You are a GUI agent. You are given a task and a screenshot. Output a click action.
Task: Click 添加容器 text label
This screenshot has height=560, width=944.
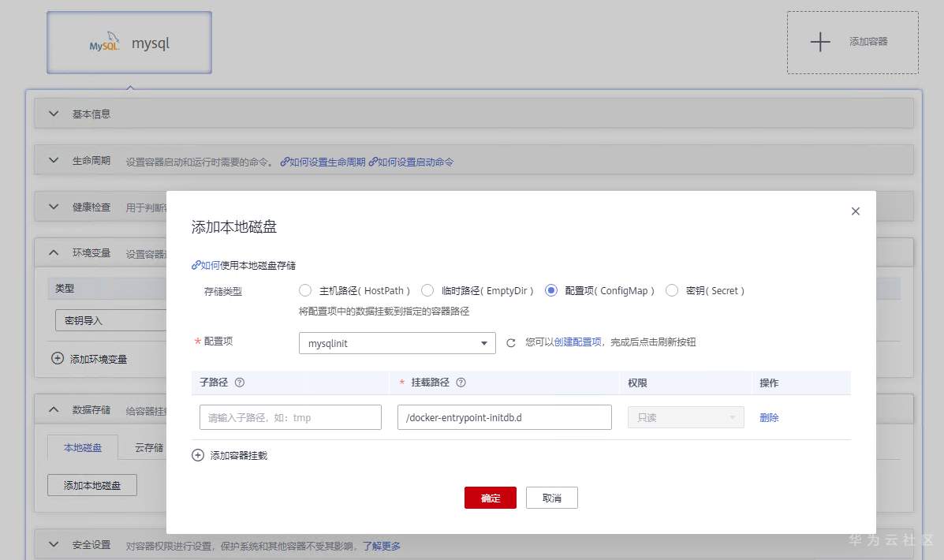(868, 42)
